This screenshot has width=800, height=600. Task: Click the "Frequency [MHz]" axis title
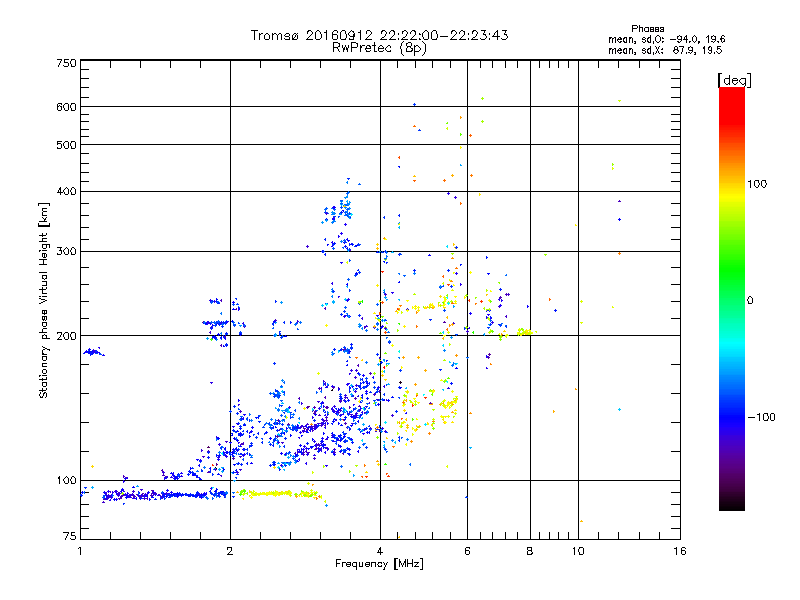tap(379, 564)
